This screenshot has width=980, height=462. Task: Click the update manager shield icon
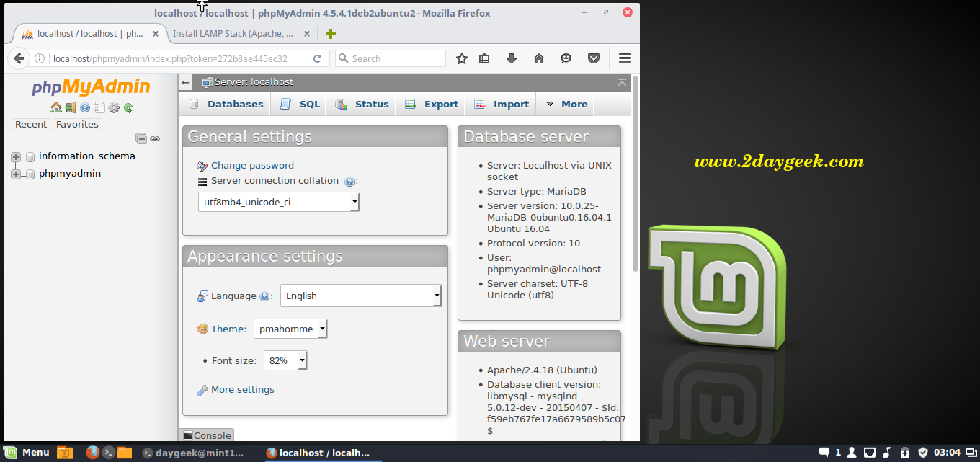pyautogui.click(x=922, y=453)
